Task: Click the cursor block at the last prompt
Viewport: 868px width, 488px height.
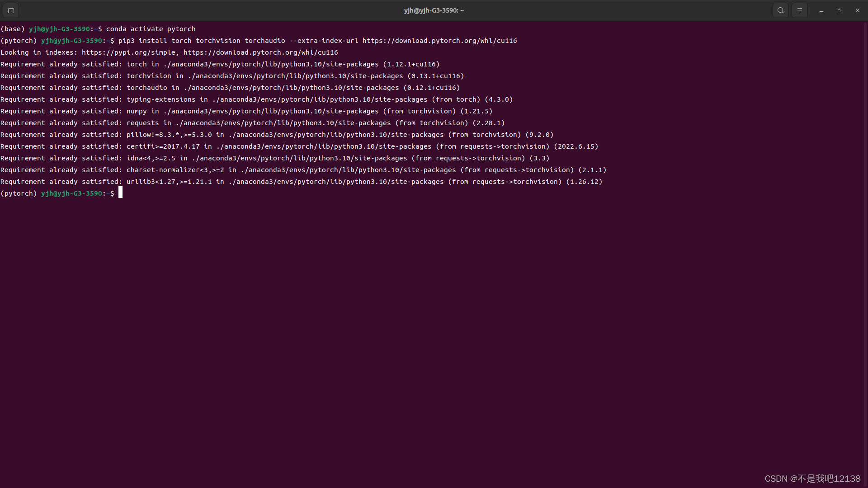Action: pos(120,193)
